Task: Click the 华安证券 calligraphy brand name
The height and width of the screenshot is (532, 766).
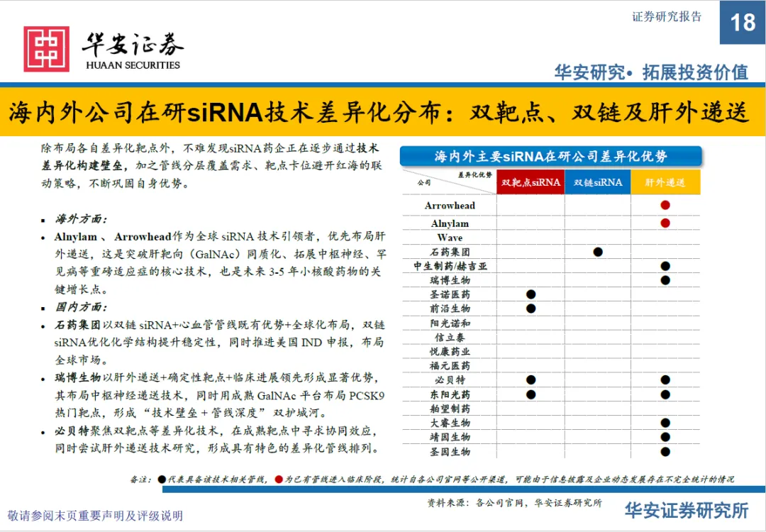Action: (133, 44)
